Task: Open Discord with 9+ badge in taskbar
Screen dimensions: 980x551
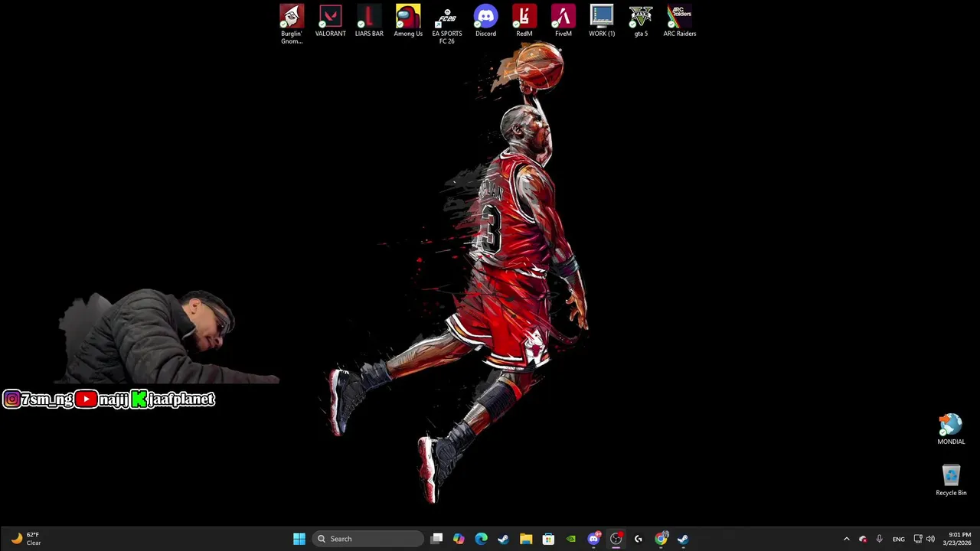Action: coord(593,539)
